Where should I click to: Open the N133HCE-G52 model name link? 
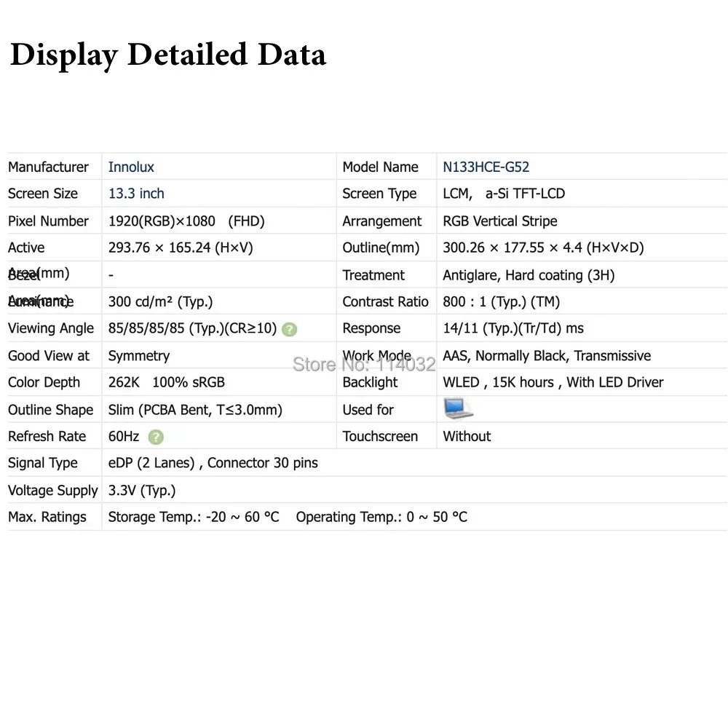[486, 167]
